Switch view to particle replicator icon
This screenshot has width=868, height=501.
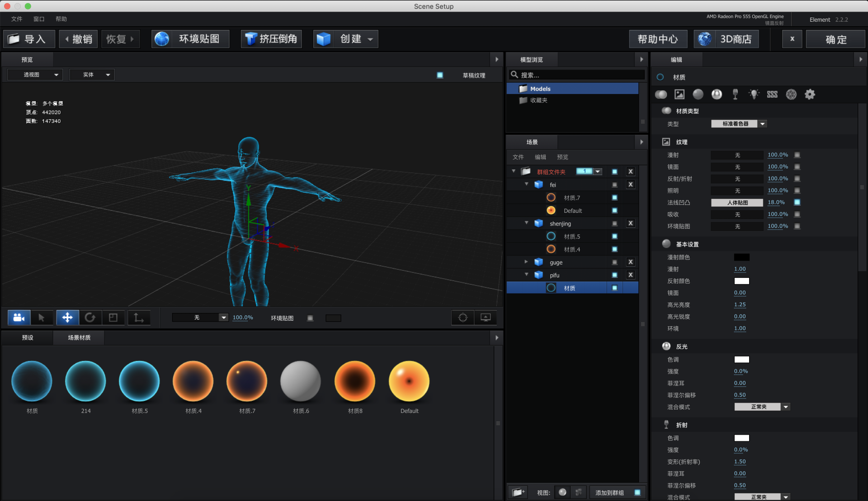[x=579, y=492]
